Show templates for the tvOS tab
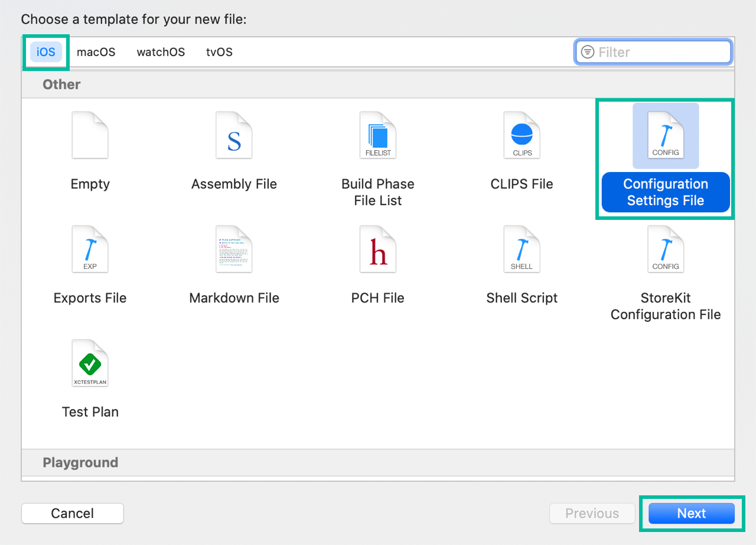 tap(219, 52)
